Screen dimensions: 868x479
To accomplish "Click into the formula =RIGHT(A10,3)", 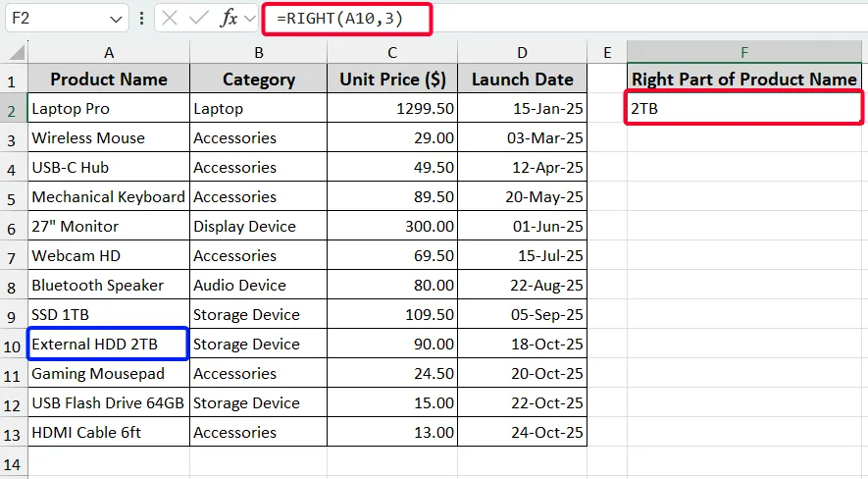I will coord(340,19).
